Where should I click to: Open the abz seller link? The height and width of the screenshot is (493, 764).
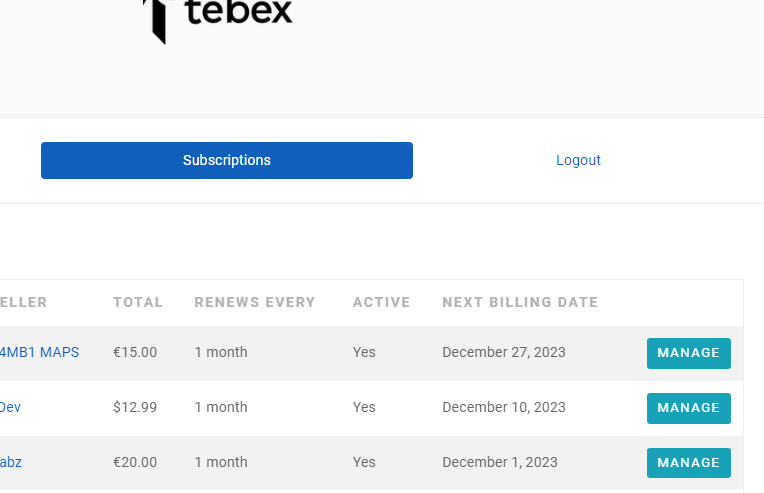pos(11,462)
